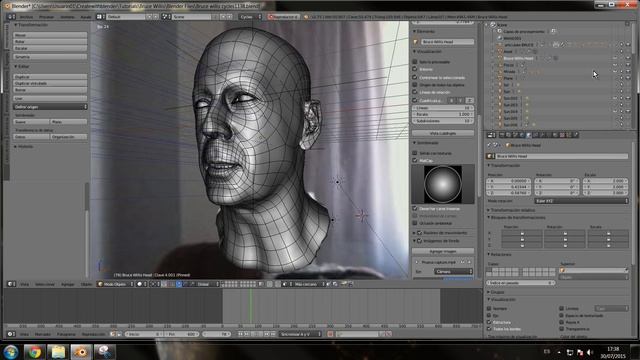Click the screen layout browse icon
The width and height of the screenshot is (640, 360).
coord(100,17)
